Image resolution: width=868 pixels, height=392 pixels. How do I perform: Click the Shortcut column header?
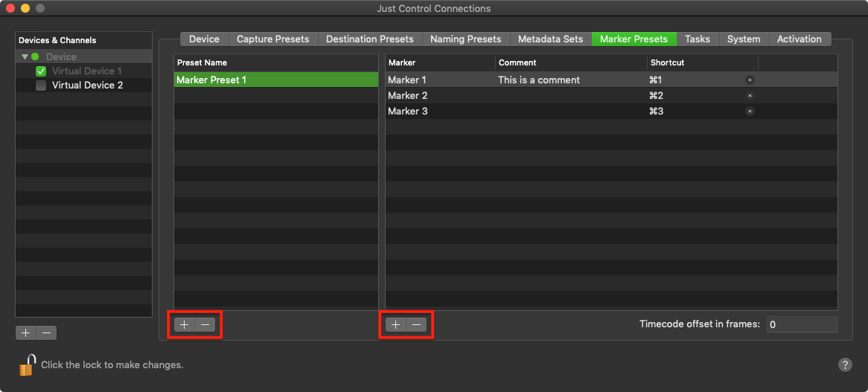(x=703, y=62)
